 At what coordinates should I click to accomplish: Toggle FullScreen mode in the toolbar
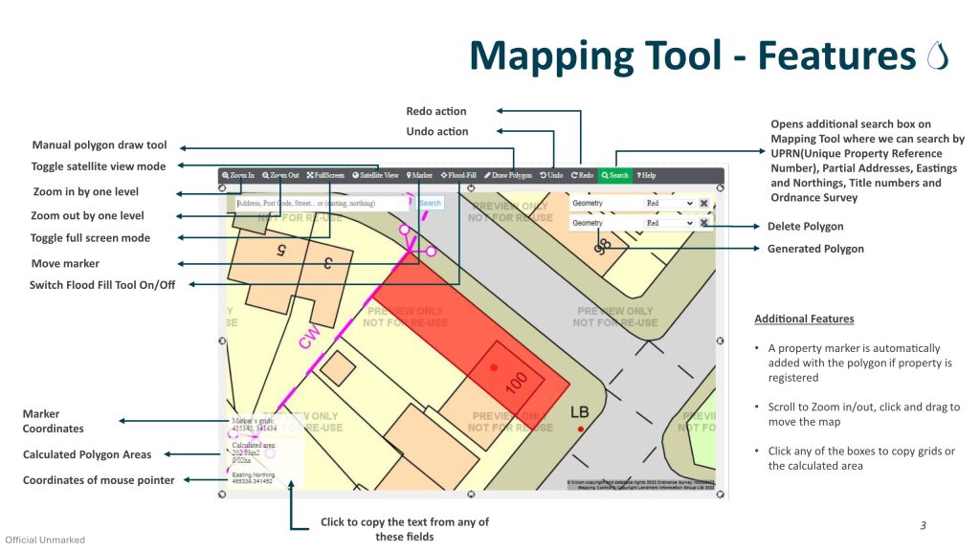click(x=325, y=176)
